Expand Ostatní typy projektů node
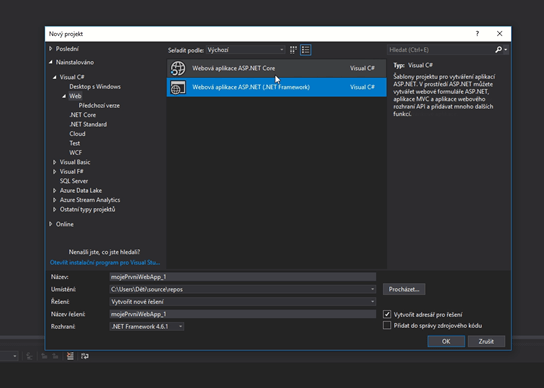 coord(54,209)
